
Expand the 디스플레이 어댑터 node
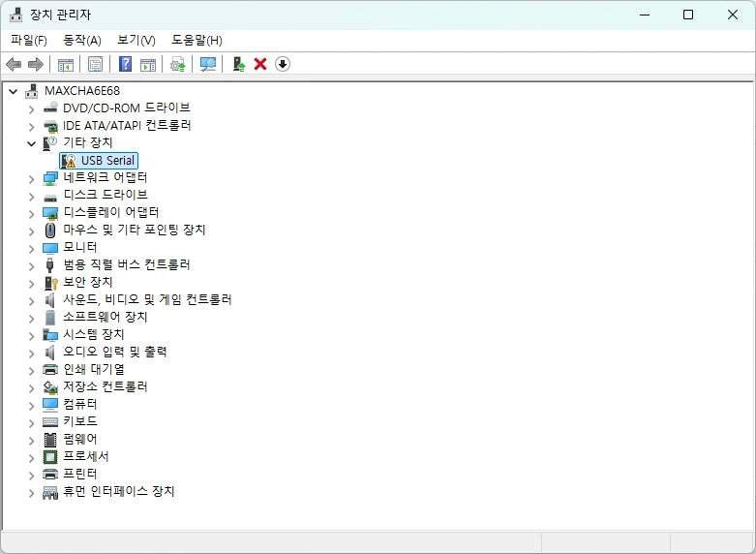(32, 213)
